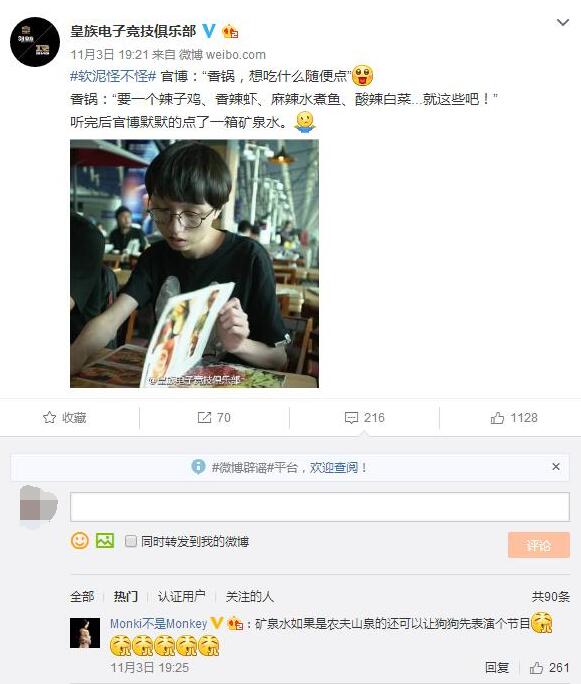Focus the comment text input box
This screenshot has width=581, height=684.
tap(320, 506)
